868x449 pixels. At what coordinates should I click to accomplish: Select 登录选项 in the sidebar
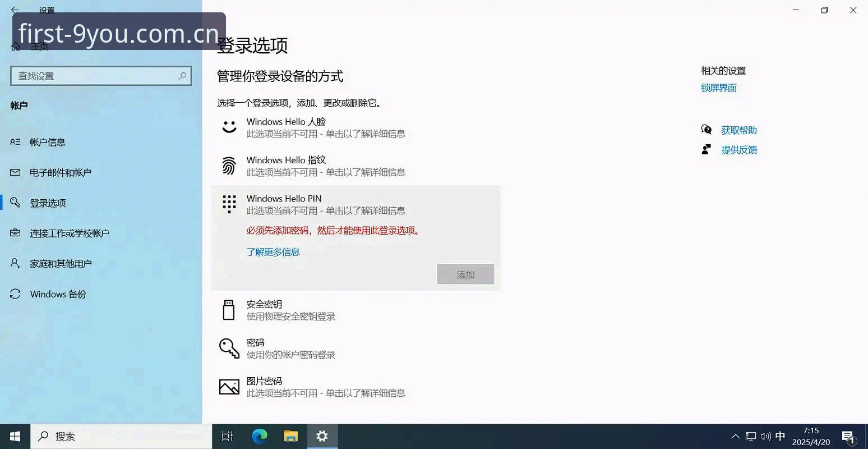[101, 203]
